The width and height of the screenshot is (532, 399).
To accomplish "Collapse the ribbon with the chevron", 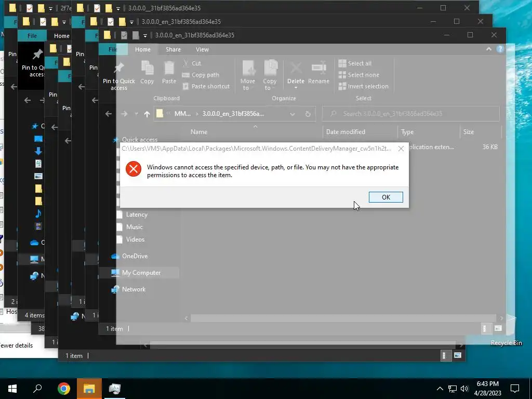I will [488, 49].
